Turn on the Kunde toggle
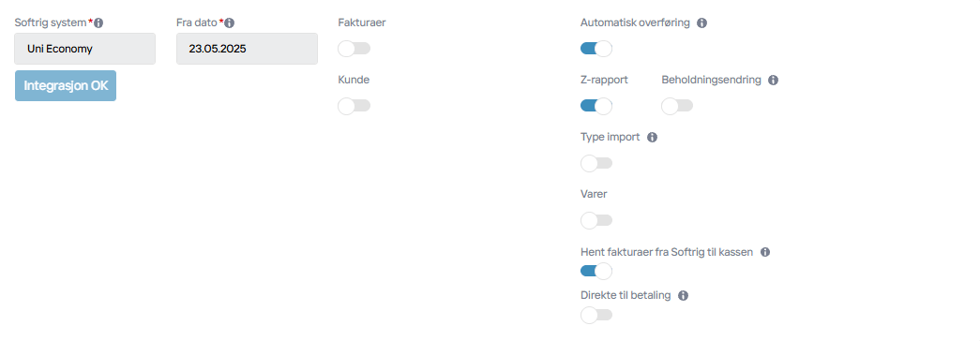Screen dimensions: 980x341 354,106
